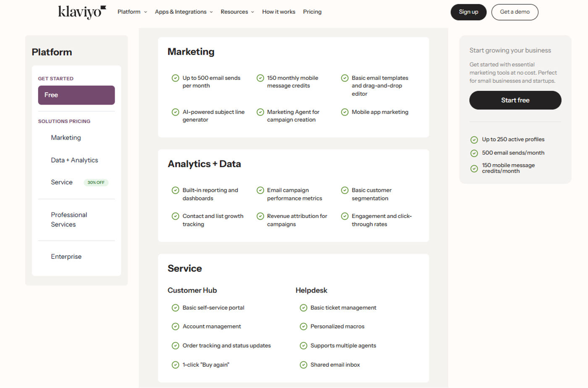Click check icon beside 'Marketing Agent for campaign creation'
Image resolution: width=588 pixels, height=388 pixels.
[x=260, y=112]
